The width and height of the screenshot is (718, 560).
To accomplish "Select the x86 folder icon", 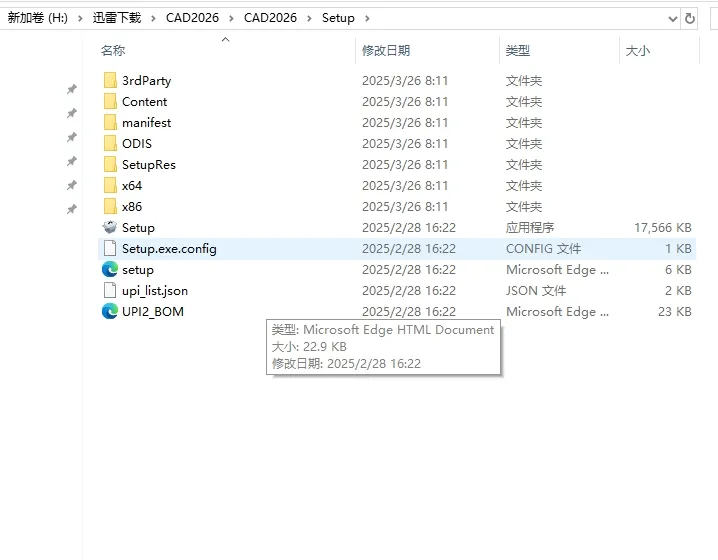I will coord(110,207).
